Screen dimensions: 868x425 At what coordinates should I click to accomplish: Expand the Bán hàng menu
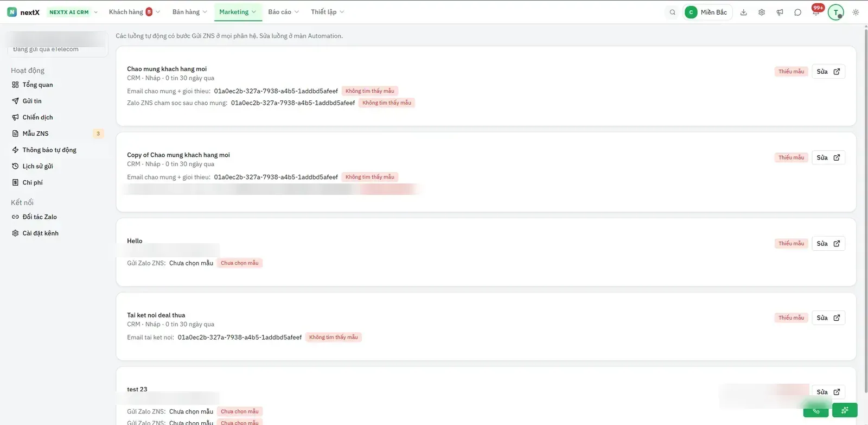coord(189,12)
